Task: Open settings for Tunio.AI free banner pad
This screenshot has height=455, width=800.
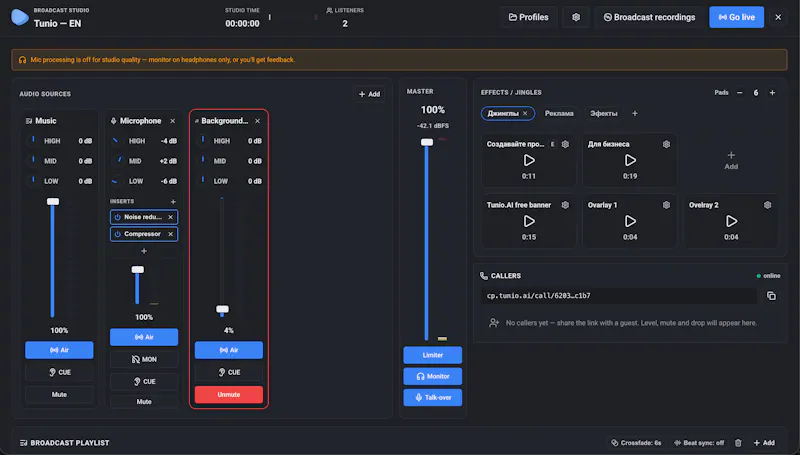Action: click(565, 205)
